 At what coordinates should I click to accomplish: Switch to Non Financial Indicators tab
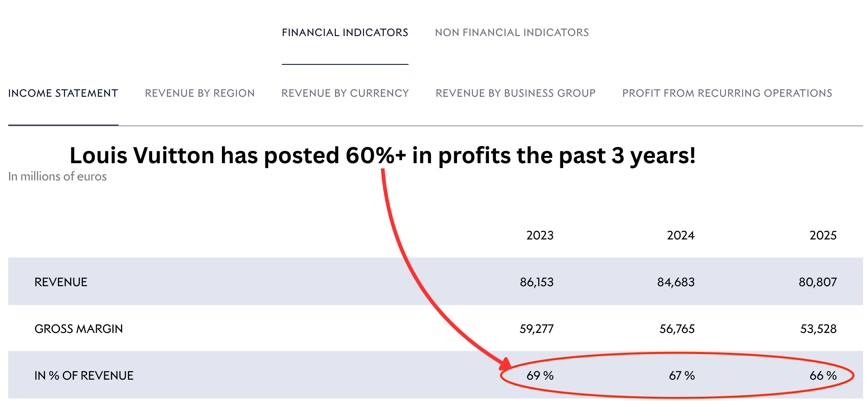(512, 33)
